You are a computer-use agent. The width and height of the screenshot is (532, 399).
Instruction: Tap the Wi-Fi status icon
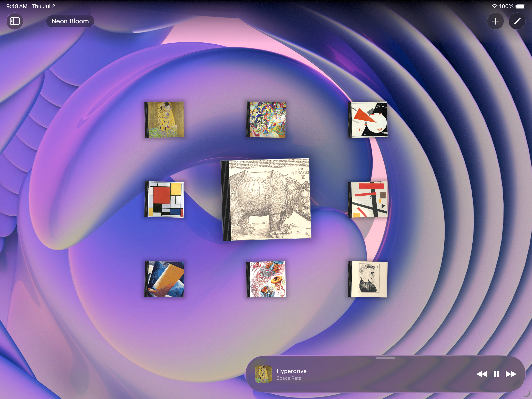[494, 6]
